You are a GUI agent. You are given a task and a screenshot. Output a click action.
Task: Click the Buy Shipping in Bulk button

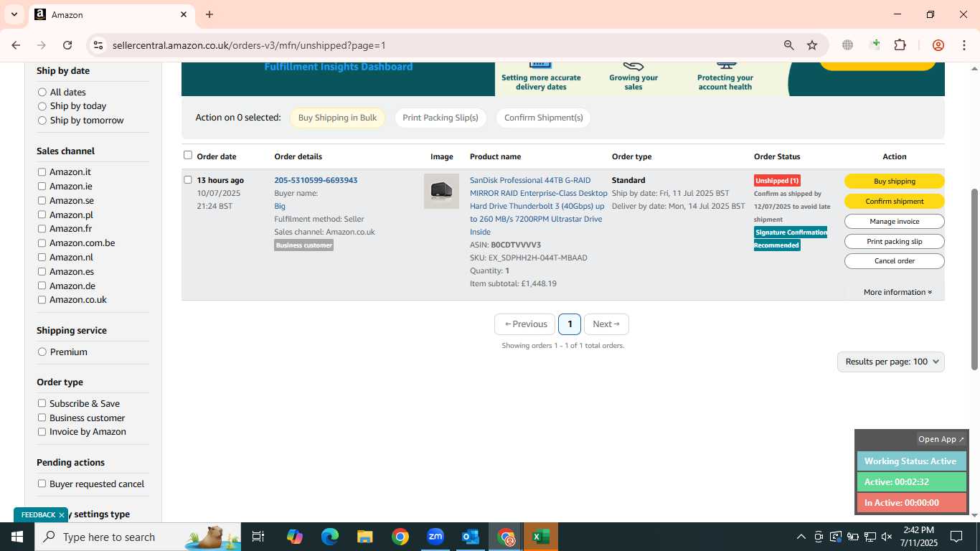click(x=337, y=118)
